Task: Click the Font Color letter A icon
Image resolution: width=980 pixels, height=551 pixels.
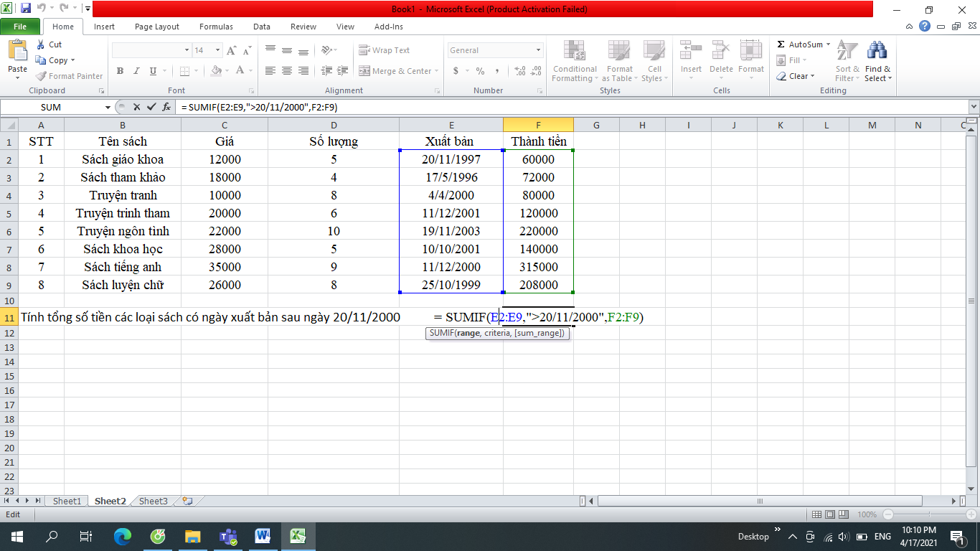Action: click(x=240, y=71)
